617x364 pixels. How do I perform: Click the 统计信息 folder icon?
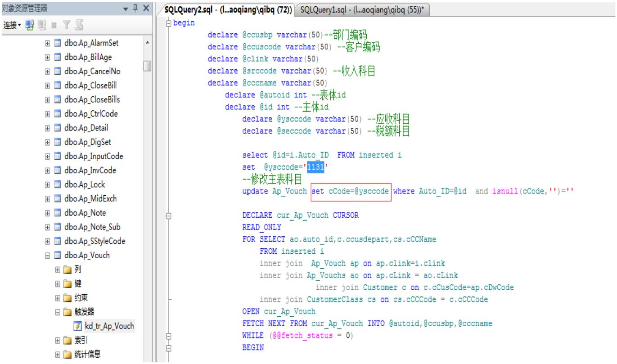pyautogui.click(x=68, y=354)
